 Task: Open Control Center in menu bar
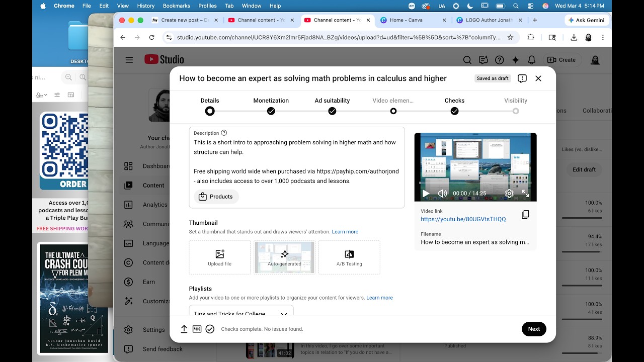click(530, 6)
